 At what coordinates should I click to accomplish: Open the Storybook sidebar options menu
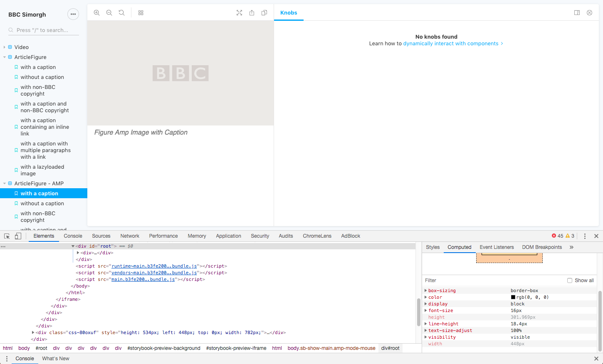pos(73,14)
